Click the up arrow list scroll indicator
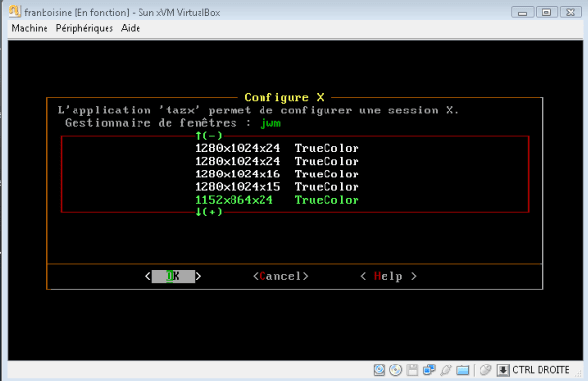The height and width of the screenshot is (381, 588). [208, 136]
